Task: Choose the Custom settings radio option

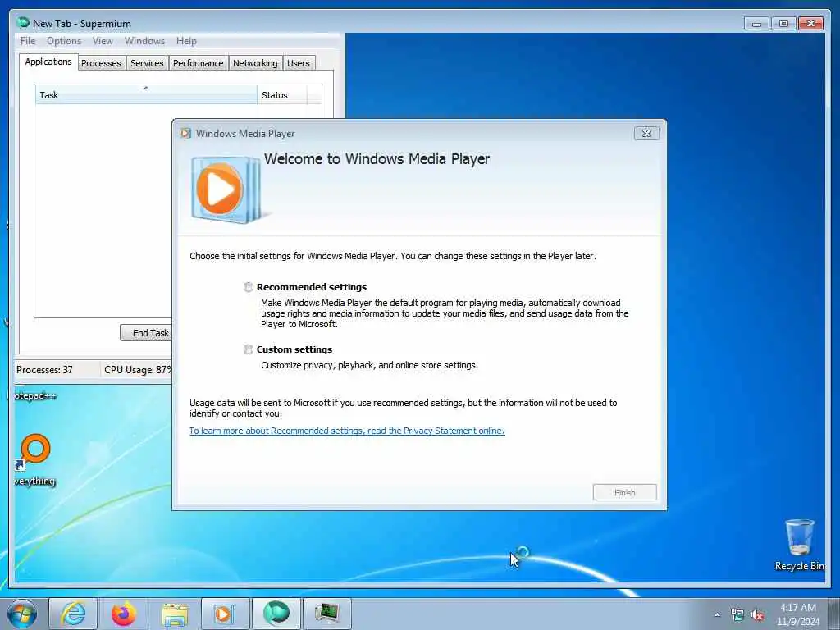Action: point(248,349)
